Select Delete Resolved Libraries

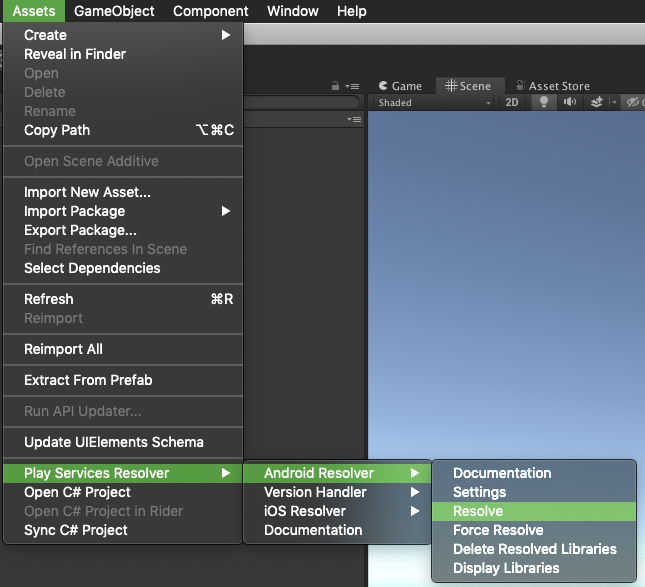pos(534,549)
